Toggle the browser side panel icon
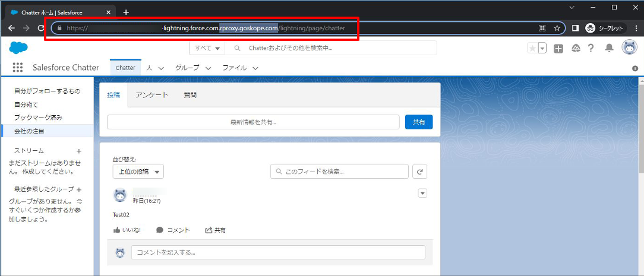 tap(576, 28)
